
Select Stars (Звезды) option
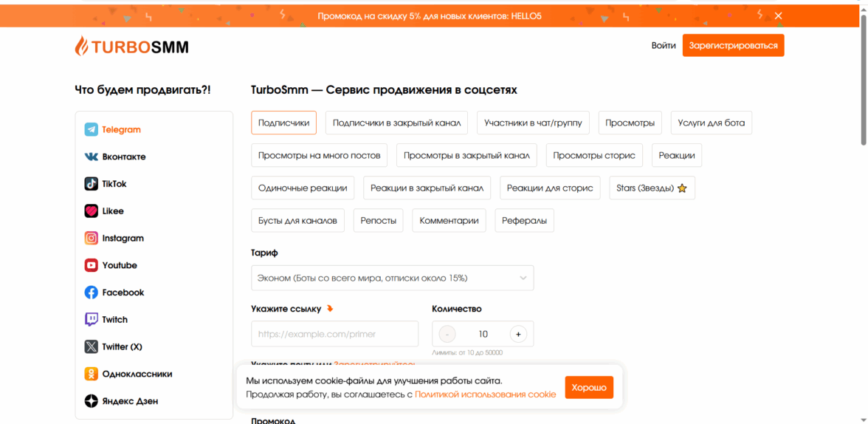click(x=652, y=188)
